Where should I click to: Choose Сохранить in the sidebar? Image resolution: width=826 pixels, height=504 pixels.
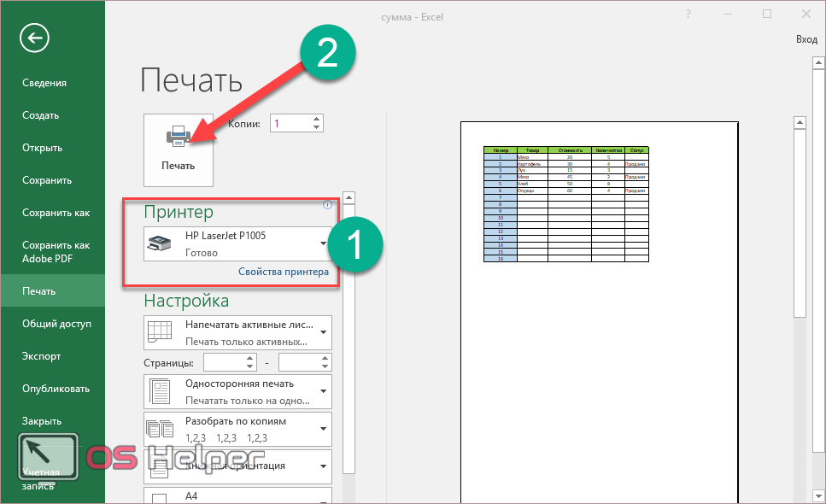47,180
